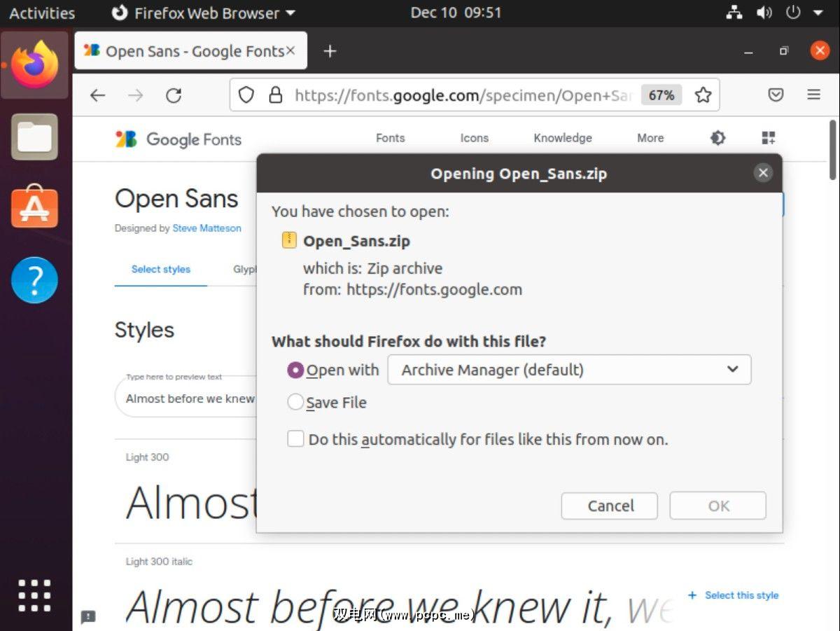Open the Google Fonts selected families grid icon
Image resolution: width=840 pixels, height=631 pixels.
click(x=769, y=138)
